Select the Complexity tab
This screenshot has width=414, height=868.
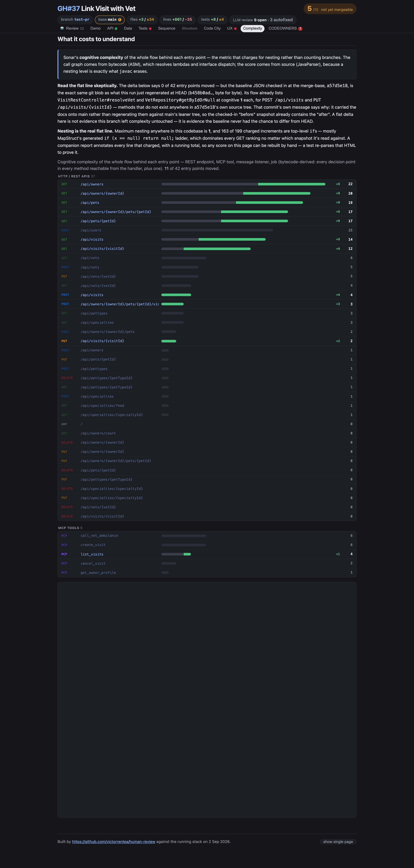pos(252,28)
